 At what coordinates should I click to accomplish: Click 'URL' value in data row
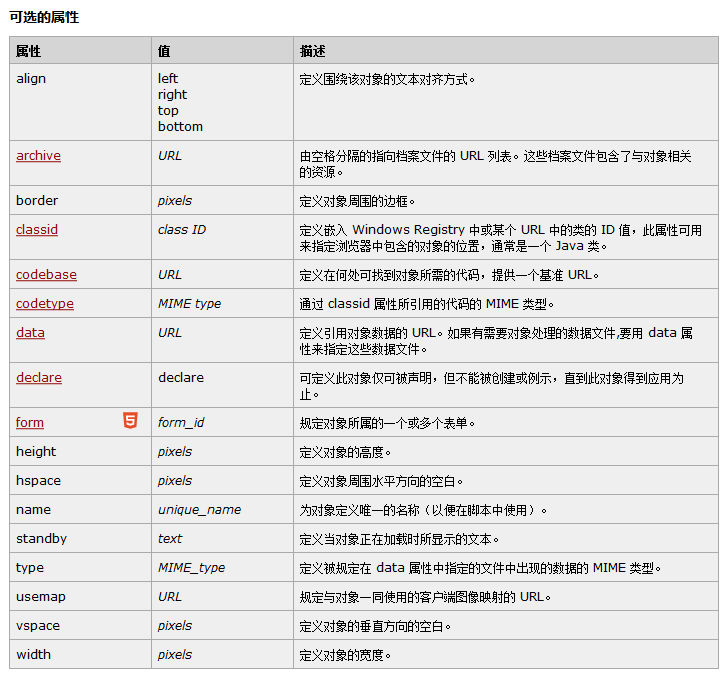(170, 332)
